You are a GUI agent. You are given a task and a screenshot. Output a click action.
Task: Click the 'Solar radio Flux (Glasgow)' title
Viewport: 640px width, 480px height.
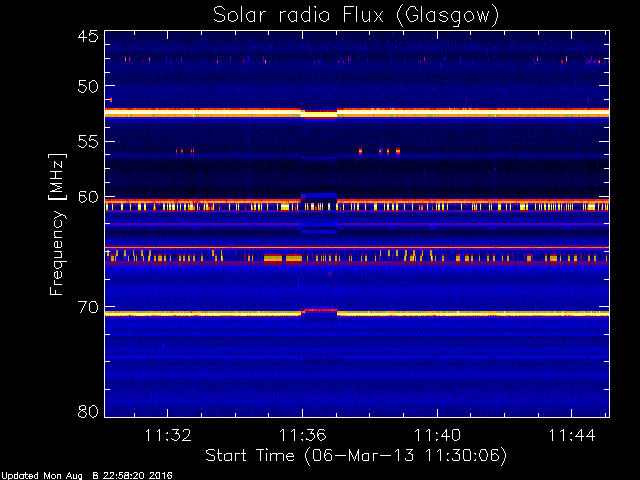click(356, 16)
